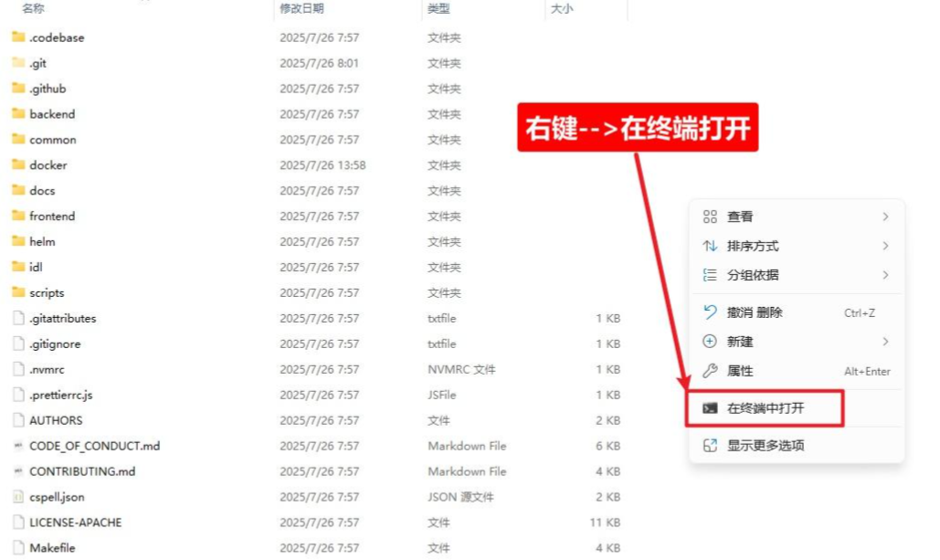Click the docker folder icon

[x=18, y=164]
